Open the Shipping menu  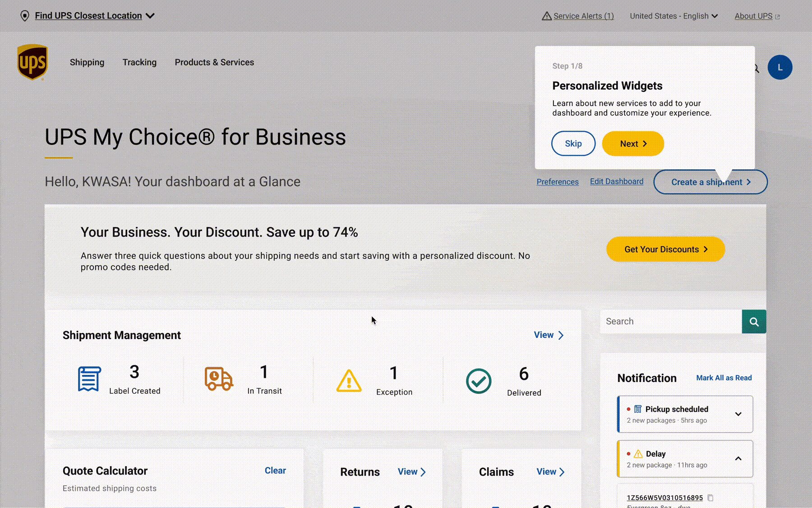click(87, 62)
